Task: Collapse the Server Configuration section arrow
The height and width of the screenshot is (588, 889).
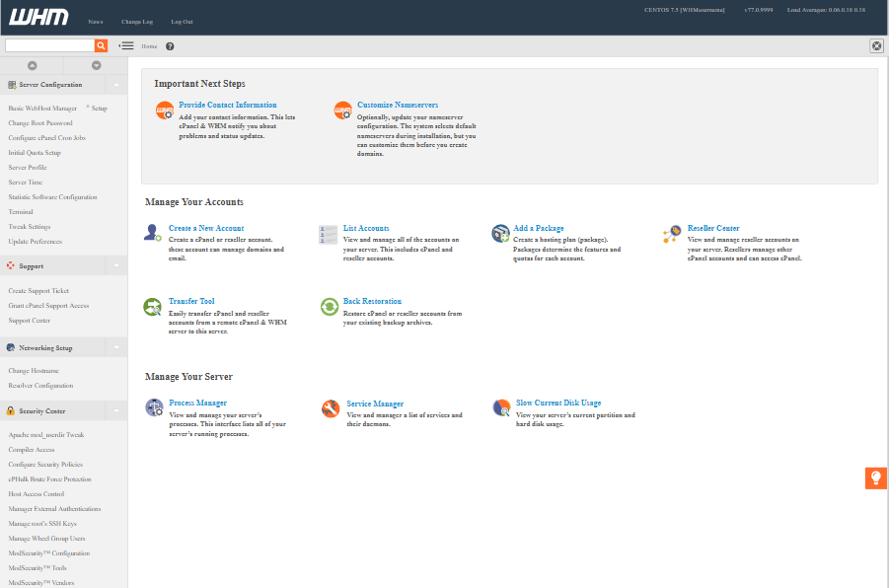Action: [116, 85]
